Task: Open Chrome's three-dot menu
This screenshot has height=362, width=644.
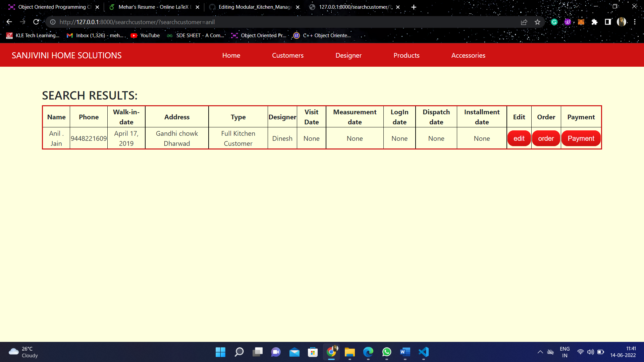Action: click(635, 22)
